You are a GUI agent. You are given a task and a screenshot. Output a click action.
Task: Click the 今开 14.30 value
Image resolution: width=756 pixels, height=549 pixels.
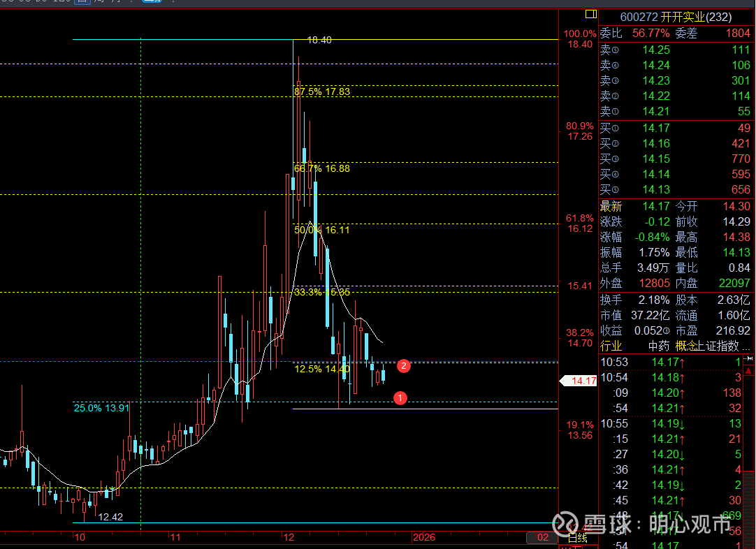click(x=736, y=206)
